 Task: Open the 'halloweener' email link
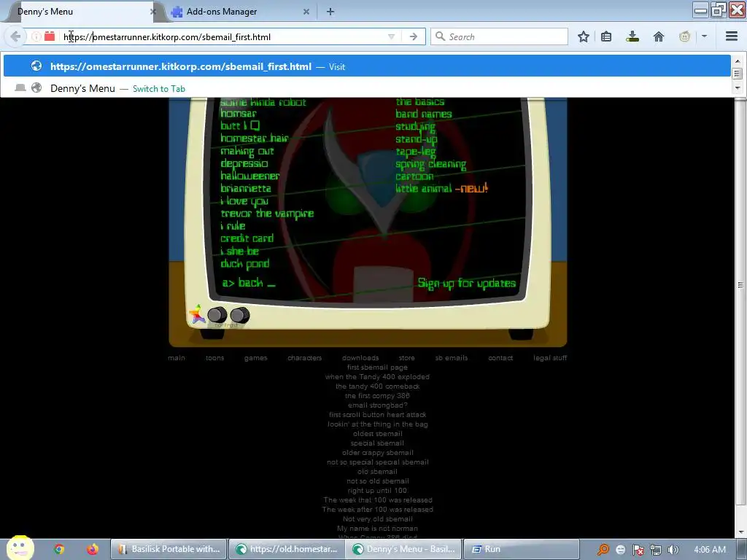(x=249, y=176)
